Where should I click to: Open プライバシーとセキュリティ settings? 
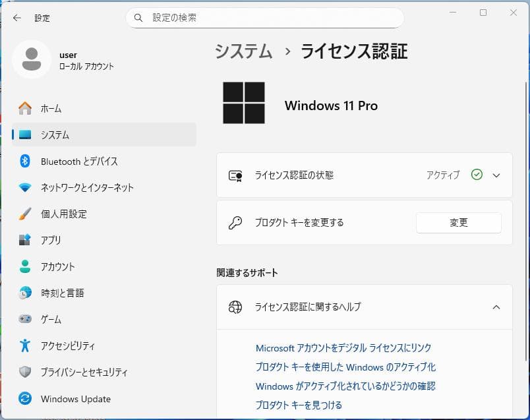coord(24,372)
